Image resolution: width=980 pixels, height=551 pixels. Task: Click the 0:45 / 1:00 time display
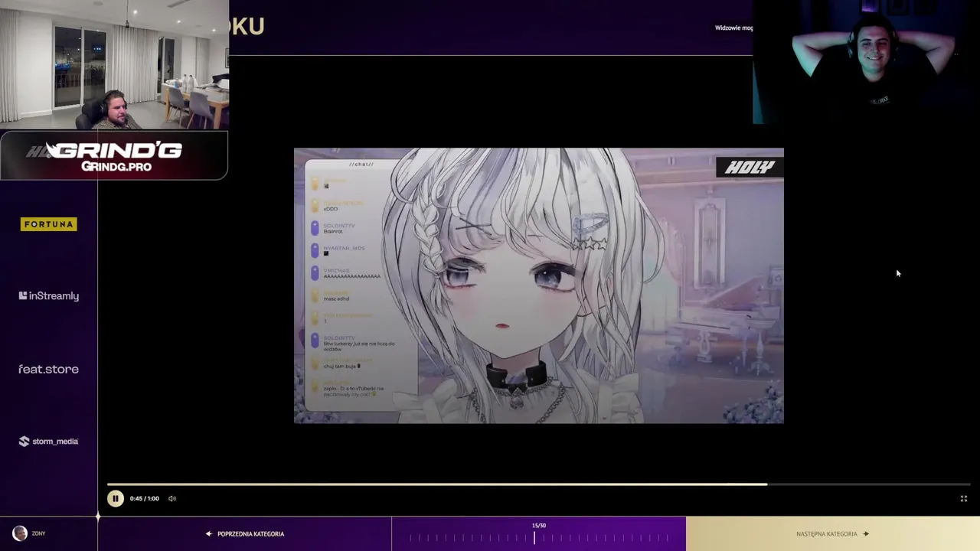click(145, 498)
